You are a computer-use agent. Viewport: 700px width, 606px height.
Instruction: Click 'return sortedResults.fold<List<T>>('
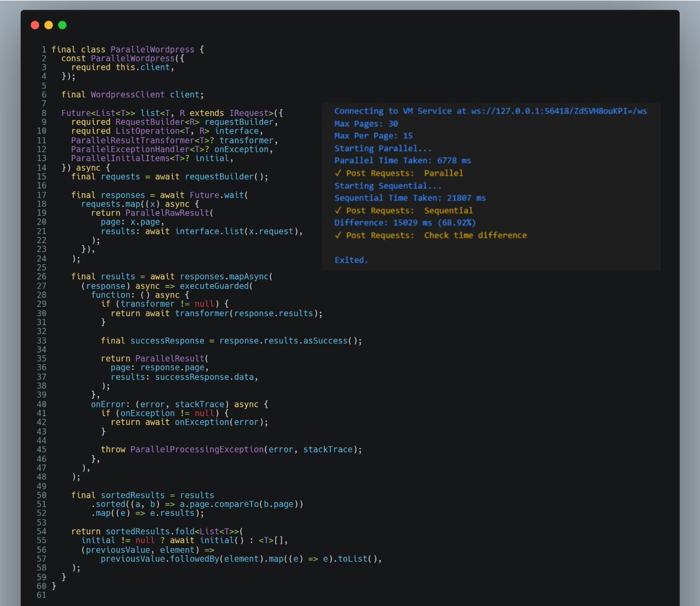coord(157,531)
